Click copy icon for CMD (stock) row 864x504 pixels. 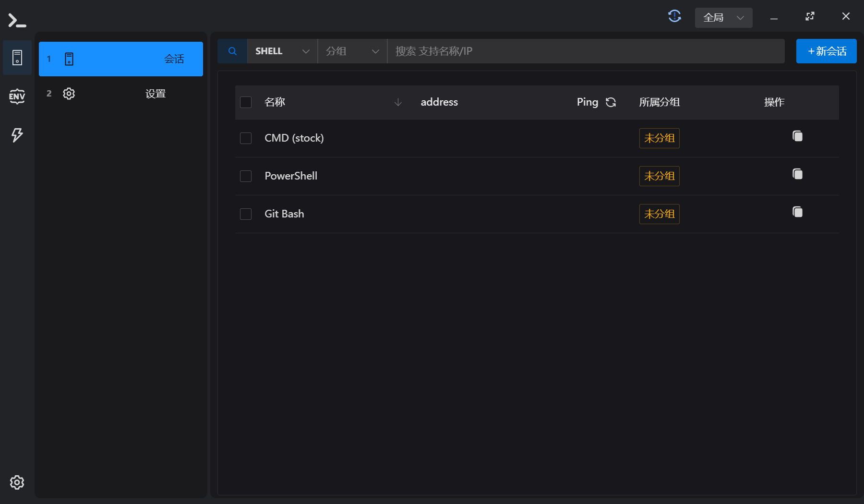coord(797,136)
